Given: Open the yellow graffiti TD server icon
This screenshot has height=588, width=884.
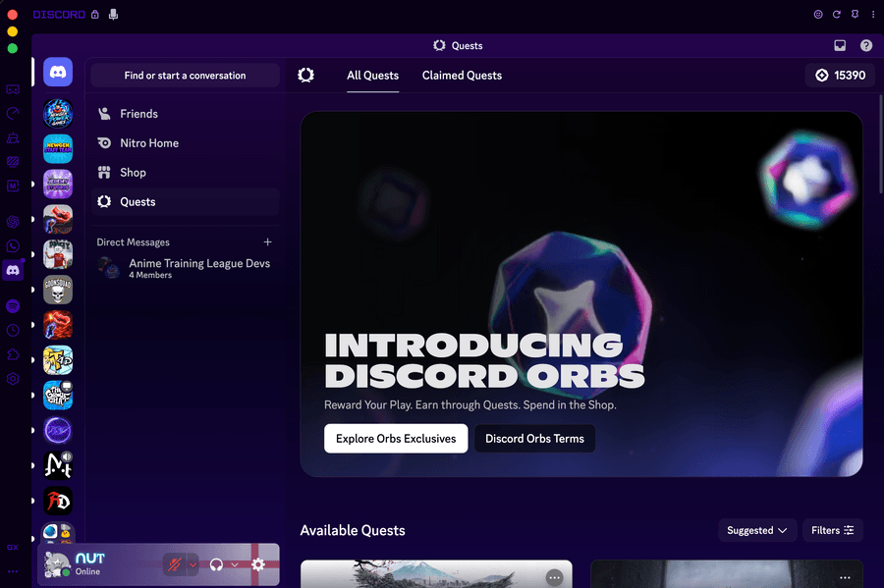Looking at the screenshot, I should 58,360.
